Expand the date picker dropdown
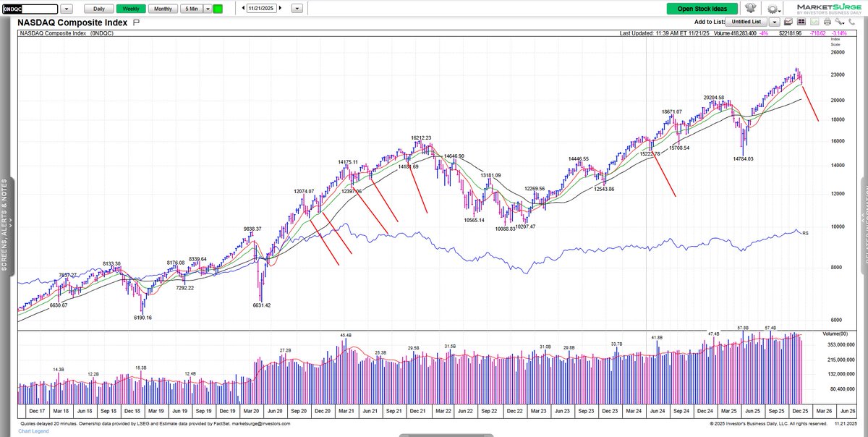This screenshot has width=868, height=437. [x=296, y=8]
